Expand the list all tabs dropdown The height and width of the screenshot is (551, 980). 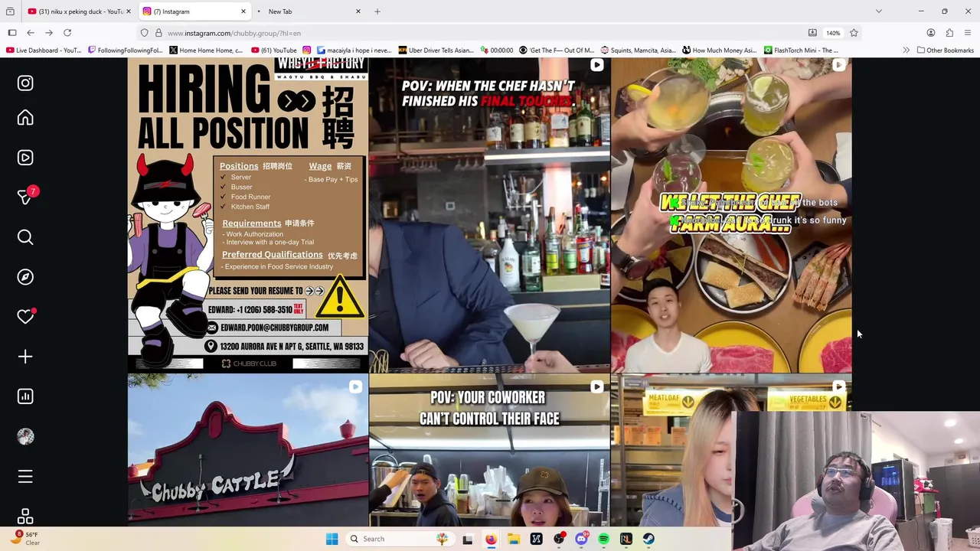tap(878, 11)
